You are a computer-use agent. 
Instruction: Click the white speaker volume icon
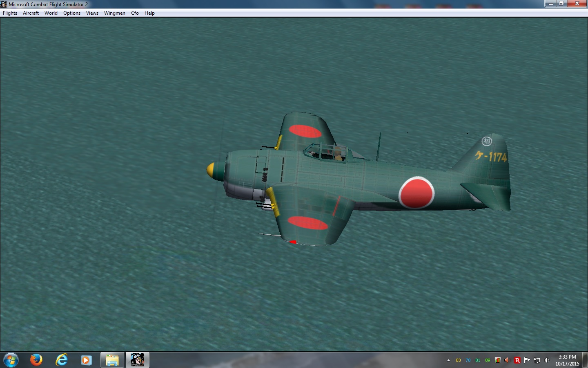547,360
